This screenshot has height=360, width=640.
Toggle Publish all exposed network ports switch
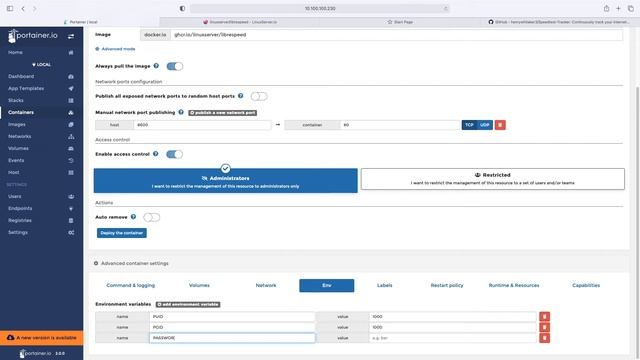tap(259, 96)
